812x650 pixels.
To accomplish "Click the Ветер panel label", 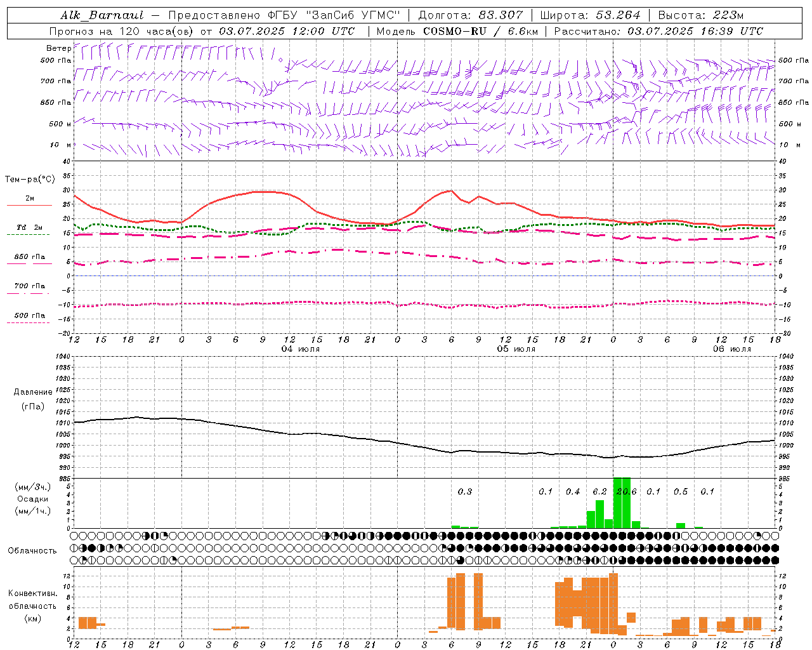I will pos(58,48).
